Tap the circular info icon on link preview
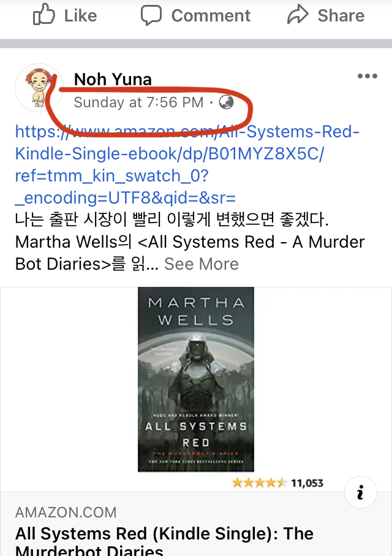The height and width of the screenshot is (556, 392). [x=360, y=492]
